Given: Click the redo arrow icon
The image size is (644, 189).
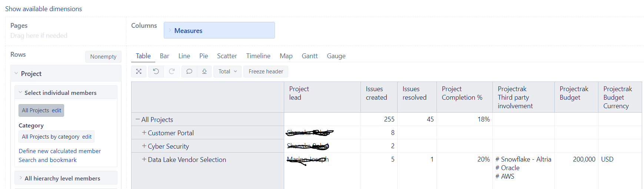Looking at the screenshot, I should click(x=172, y=72).
